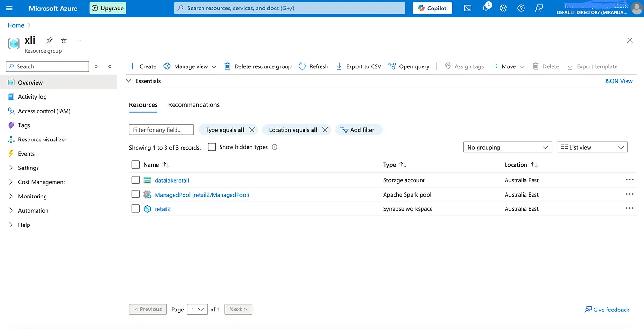Open the feedback icon in top bar
This screenshot has height=329, width=644.
coord(539,8)
